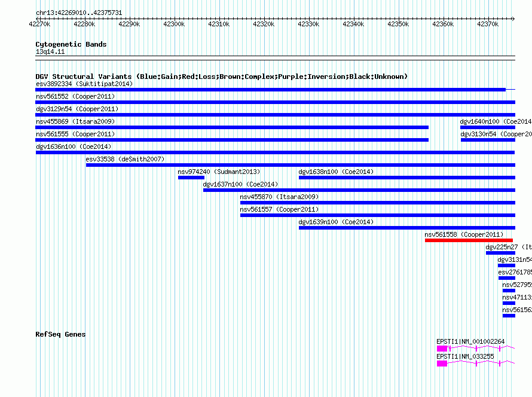Click the EPSTI1|NM_001002264 gene label
Viewport: 532px width, 397px height.
point(470,341)
